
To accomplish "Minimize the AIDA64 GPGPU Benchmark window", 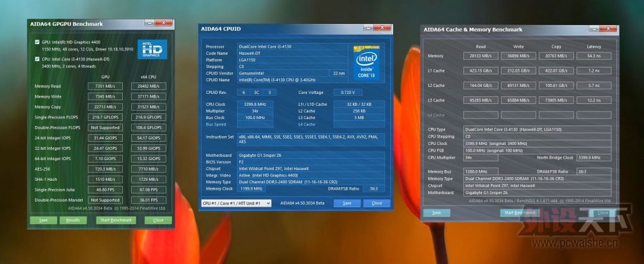I will coord(149,23).
